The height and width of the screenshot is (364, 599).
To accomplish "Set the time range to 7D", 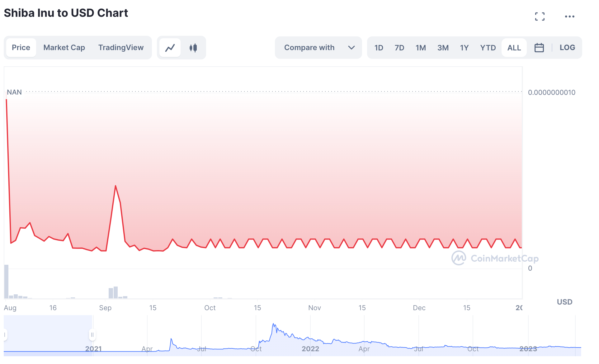I will coord(399,48).
